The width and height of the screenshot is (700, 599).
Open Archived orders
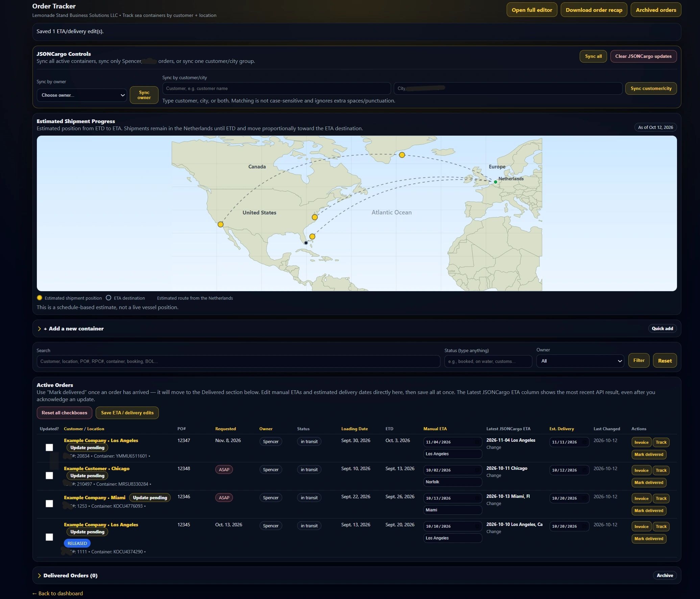tap(656, 10)
